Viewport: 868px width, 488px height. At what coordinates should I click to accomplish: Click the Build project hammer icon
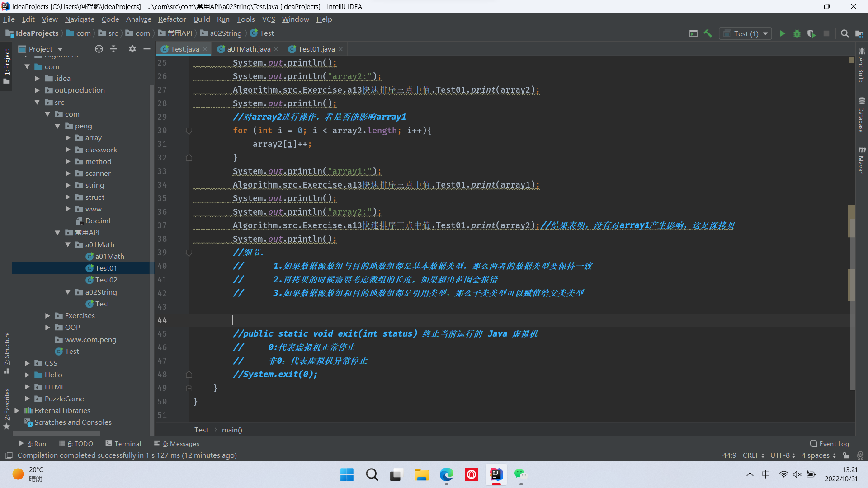point(708,33)
